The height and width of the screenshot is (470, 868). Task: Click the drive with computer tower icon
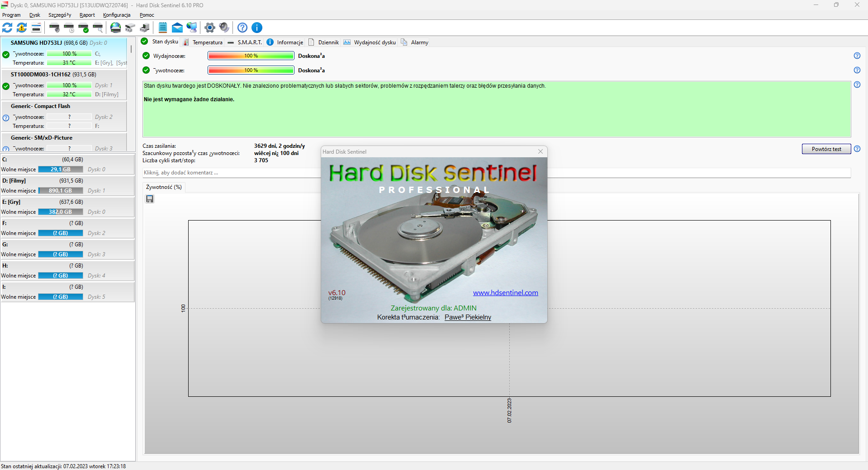pyautogui.click(x=145, y=28)
